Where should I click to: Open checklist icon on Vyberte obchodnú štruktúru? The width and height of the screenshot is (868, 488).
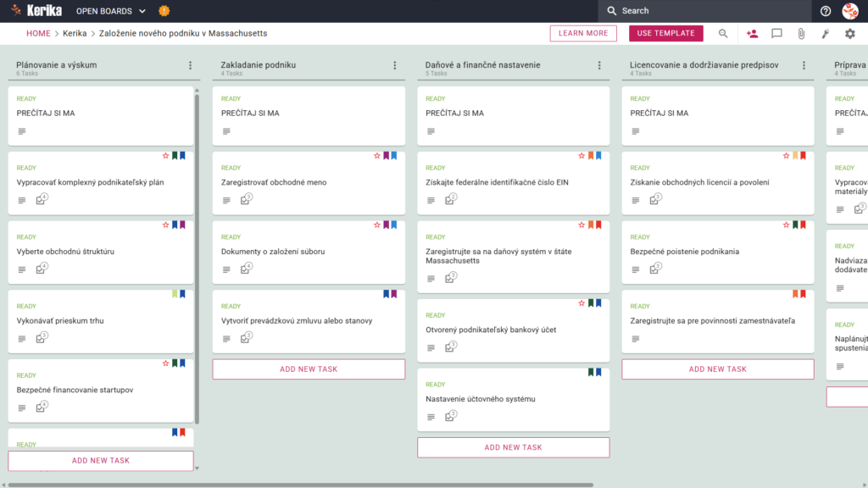click(x=42, y=269)
